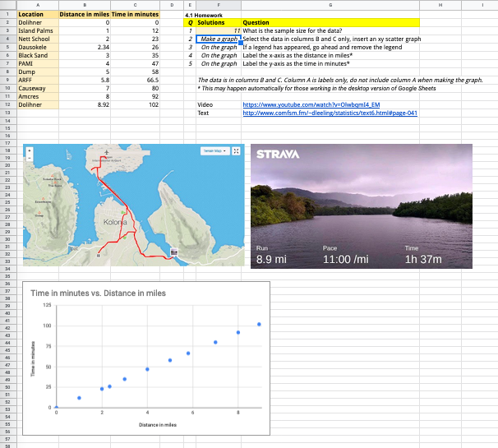The height and width of the screenshot is (448, 498).
Task: Select the 'Nett School' cell
Action: click(x=38, y=39)
